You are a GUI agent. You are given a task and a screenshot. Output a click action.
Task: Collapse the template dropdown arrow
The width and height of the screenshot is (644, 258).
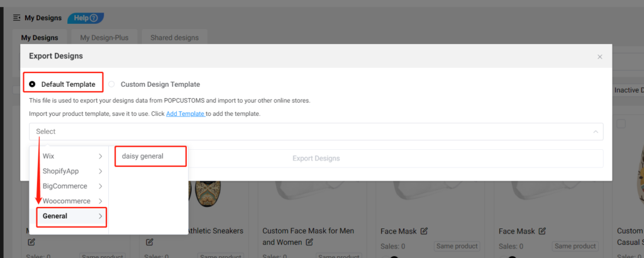click(595, 132)
